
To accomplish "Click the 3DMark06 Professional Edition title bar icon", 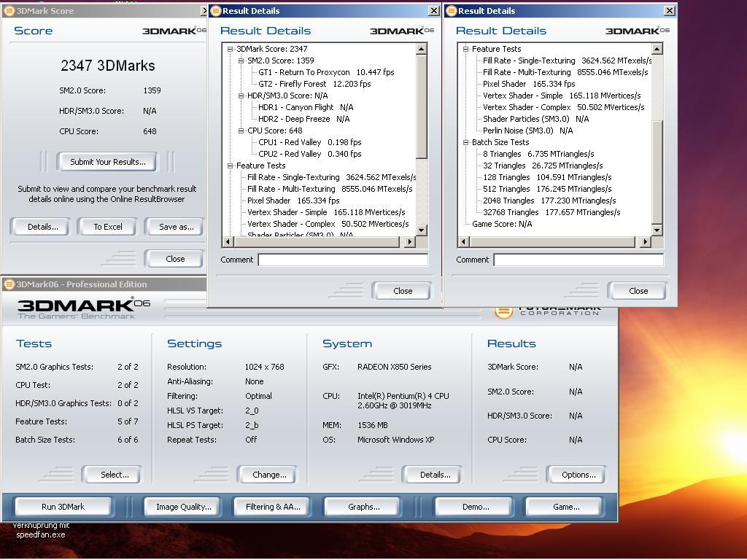I will click(x=9, y=284).
